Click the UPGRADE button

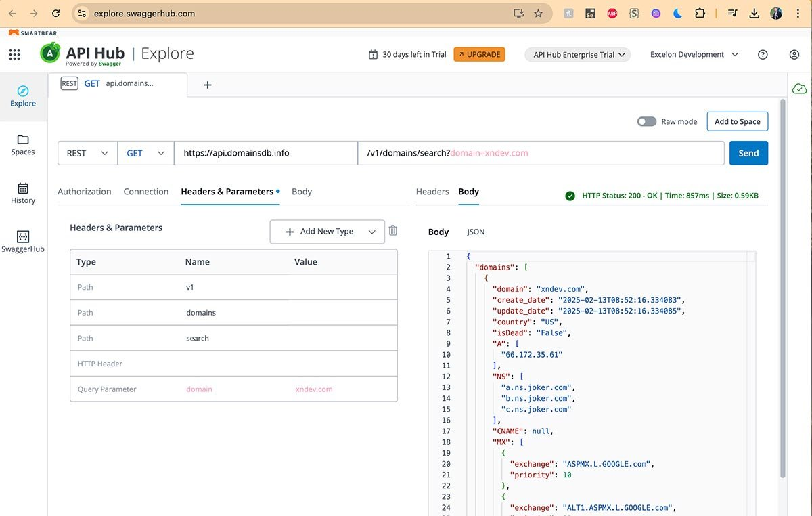(479, 54)
